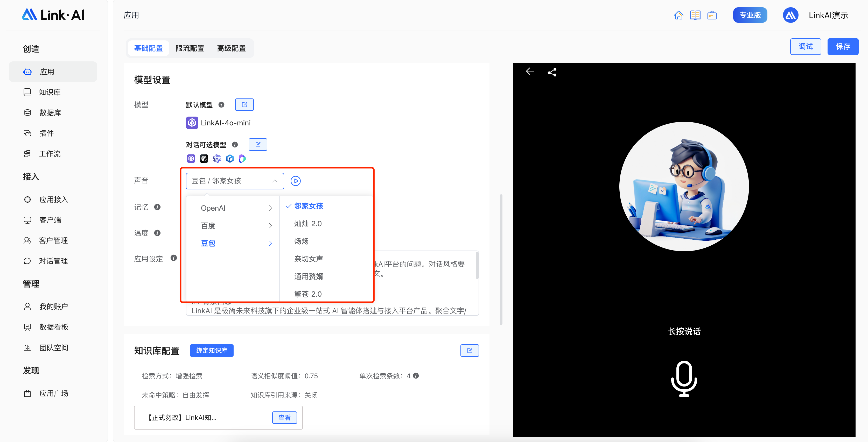Open the 声音 dropdown showing 豆包 / 邻家女孩
The height and width of the screenshot is (442, 868).
pos(235,181)
